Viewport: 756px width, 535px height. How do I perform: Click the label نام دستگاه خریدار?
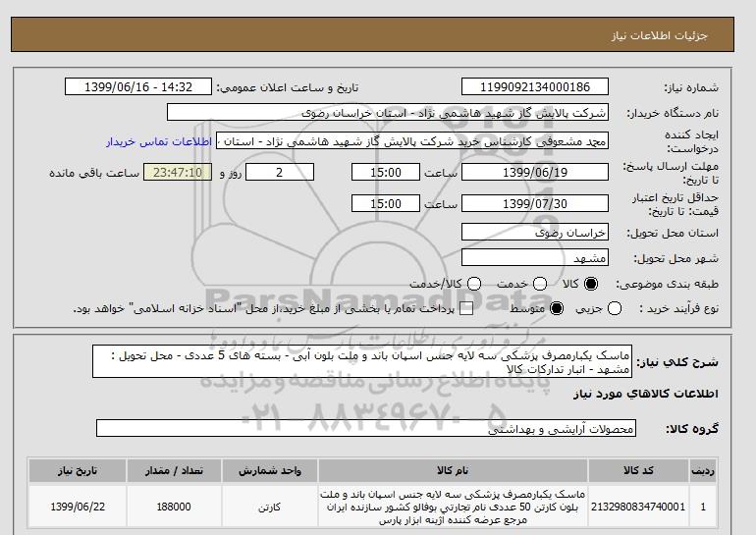pyautogui.click(x=674, y=113)
